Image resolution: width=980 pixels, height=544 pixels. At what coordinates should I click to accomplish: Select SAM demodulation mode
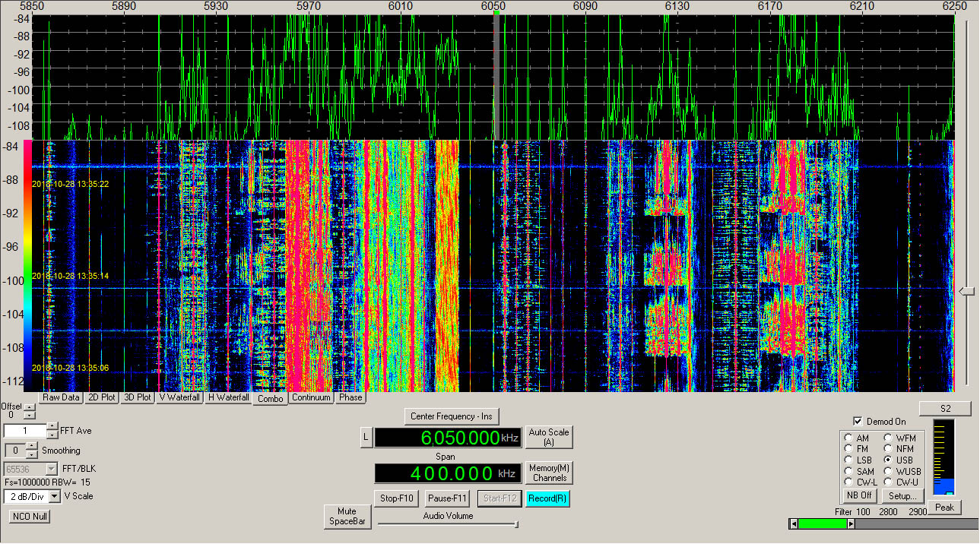848,471
